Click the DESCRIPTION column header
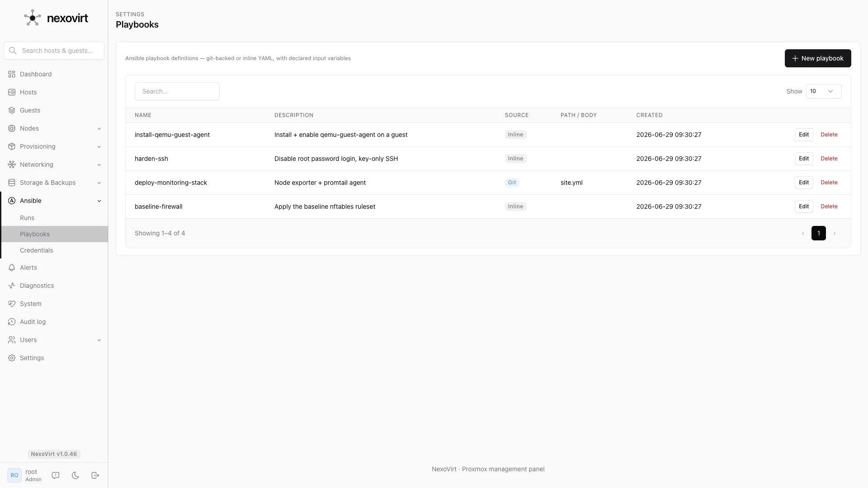 tap(294, 115)
